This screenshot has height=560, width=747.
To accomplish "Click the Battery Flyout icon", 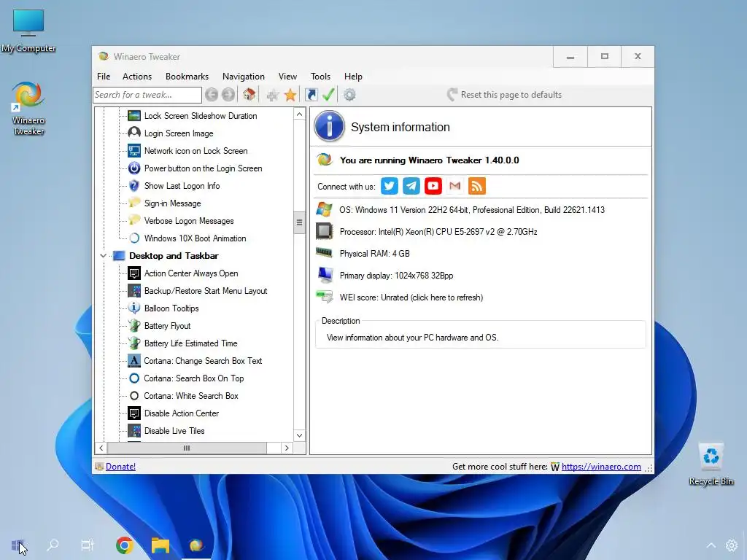I will coord(134,326).
